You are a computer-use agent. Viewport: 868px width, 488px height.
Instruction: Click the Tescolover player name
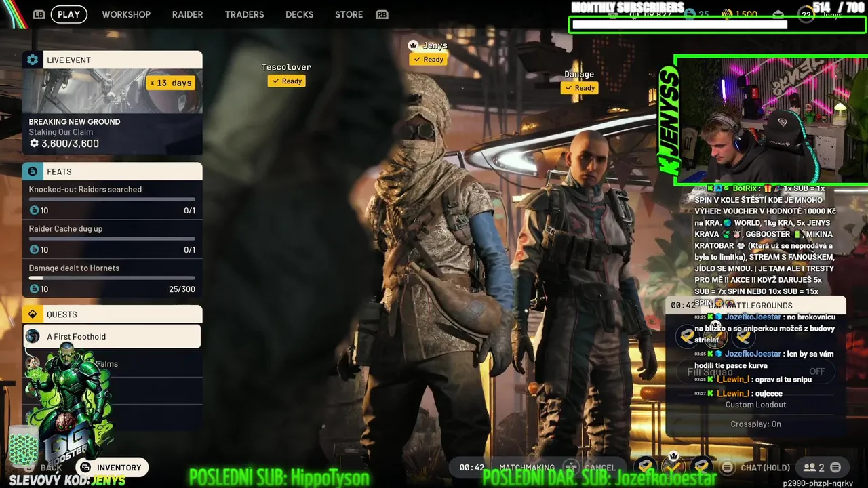click(x=287, y=67)
